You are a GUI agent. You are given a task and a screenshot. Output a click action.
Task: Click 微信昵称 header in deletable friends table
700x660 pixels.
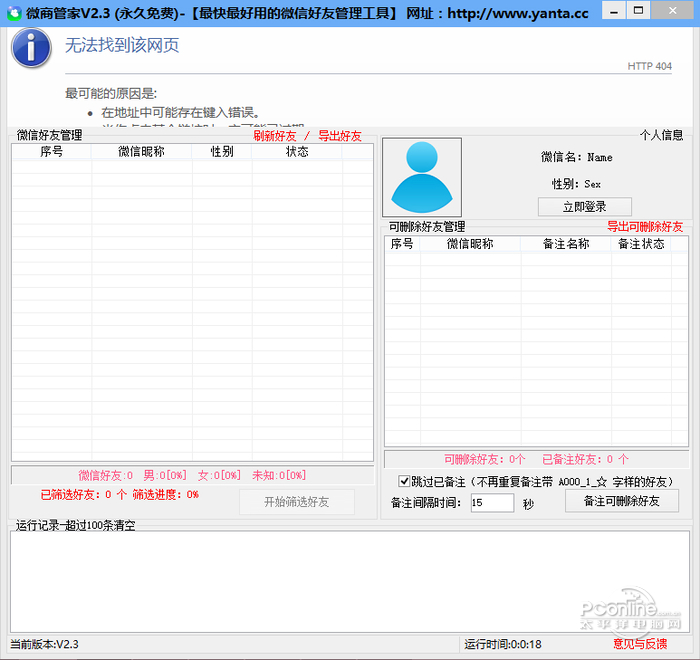coord(470,244)
